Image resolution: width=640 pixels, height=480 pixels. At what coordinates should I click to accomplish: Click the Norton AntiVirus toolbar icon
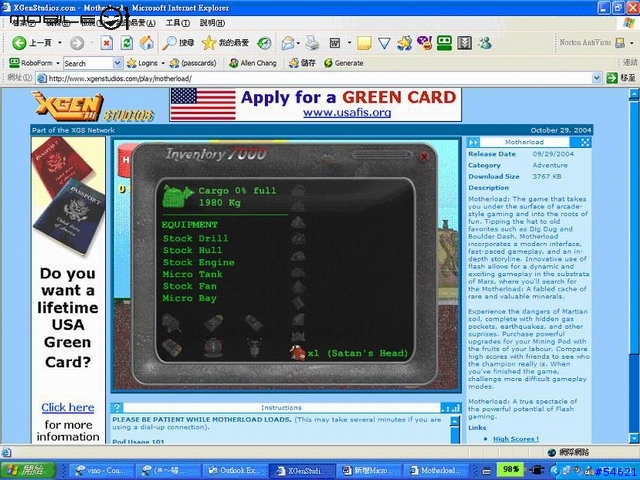(620, 42)
